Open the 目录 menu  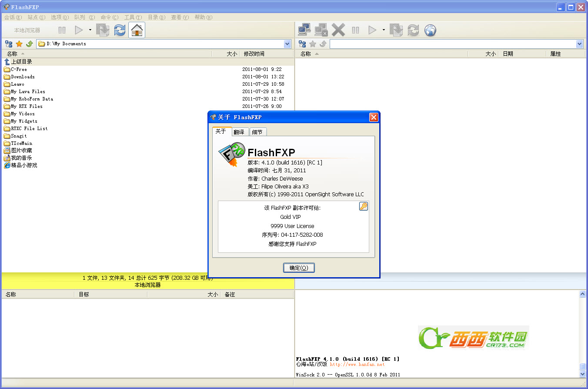(157, 17)
